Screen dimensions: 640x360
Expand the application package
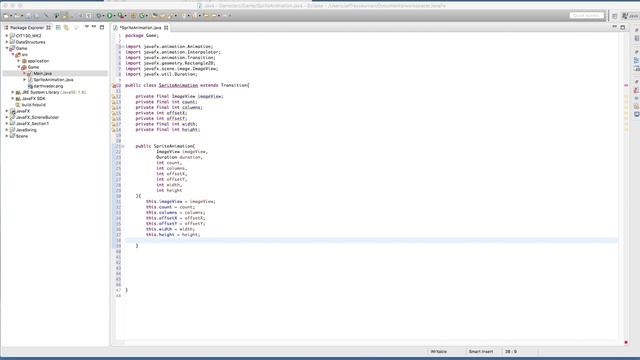click(19, 61)
